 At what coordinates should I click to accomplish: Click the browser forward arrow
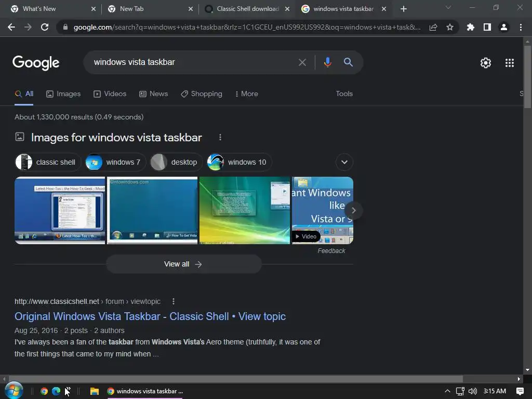28,27
